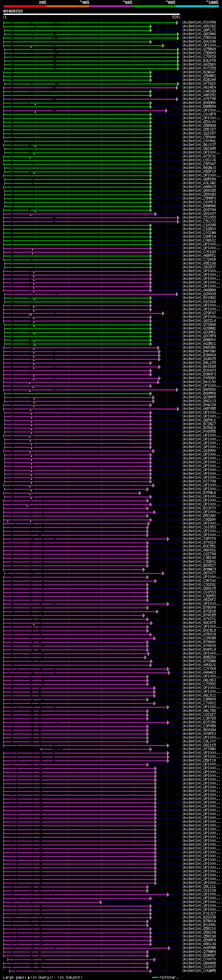Click the cyan ~100% legend color bar
This screenshot has height=980, width=222.
point(197,6)
